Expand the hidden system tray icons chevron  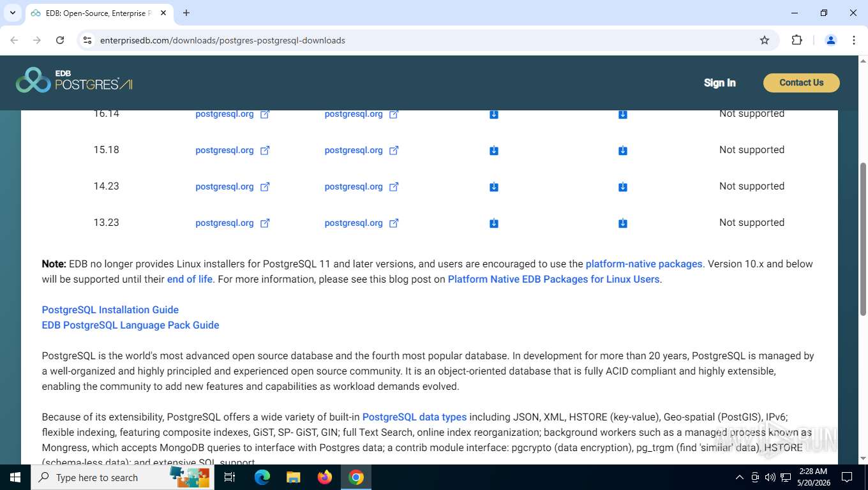pos(740,477)
